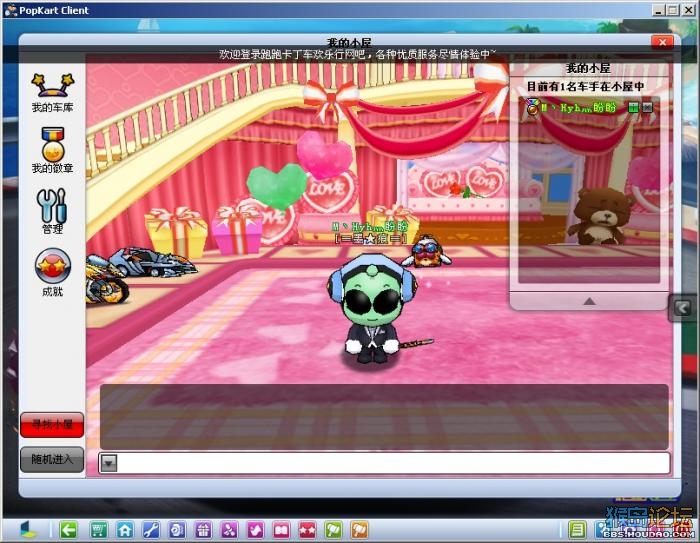
Task: Click the pink bird toolbar icon
Action: [255, 530]
